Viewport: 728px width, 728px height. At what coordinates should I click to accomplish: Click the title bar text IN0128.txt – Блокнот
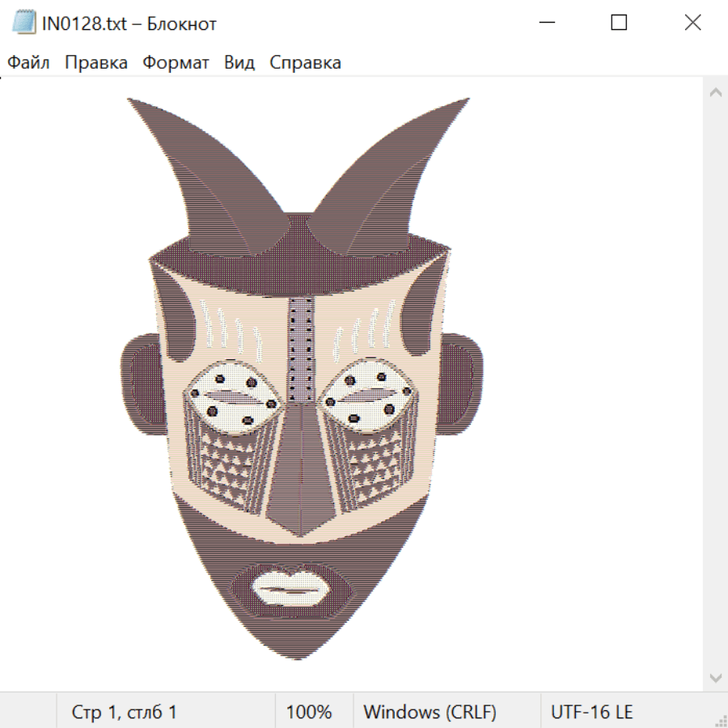[129, 23]
